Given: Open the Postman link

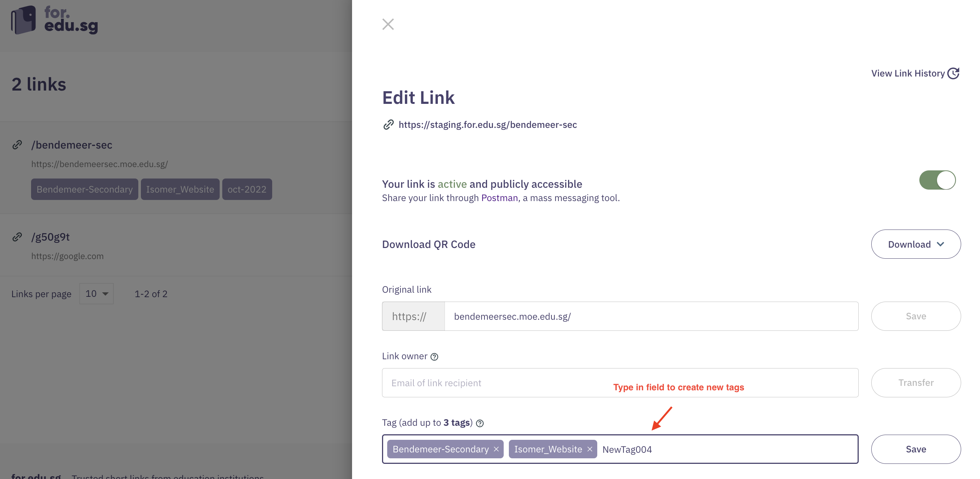Looking at the screenshot, I should point(499,198).
